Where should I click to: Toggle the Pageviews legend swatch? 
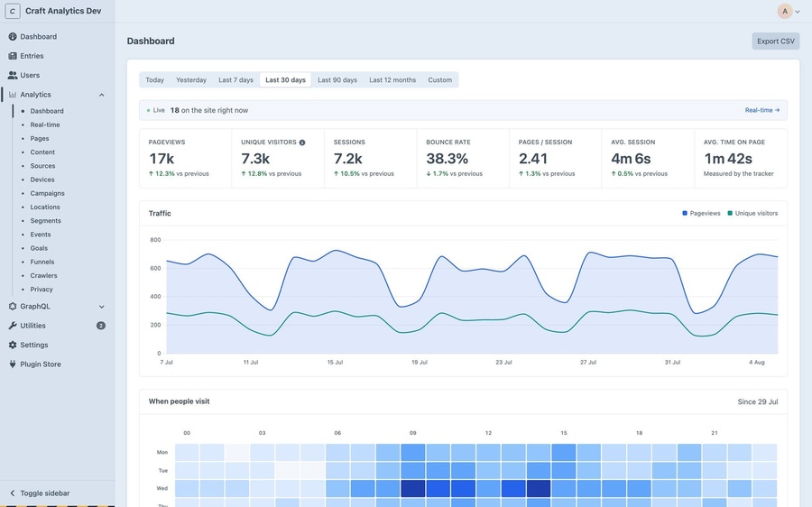point(685,214)
